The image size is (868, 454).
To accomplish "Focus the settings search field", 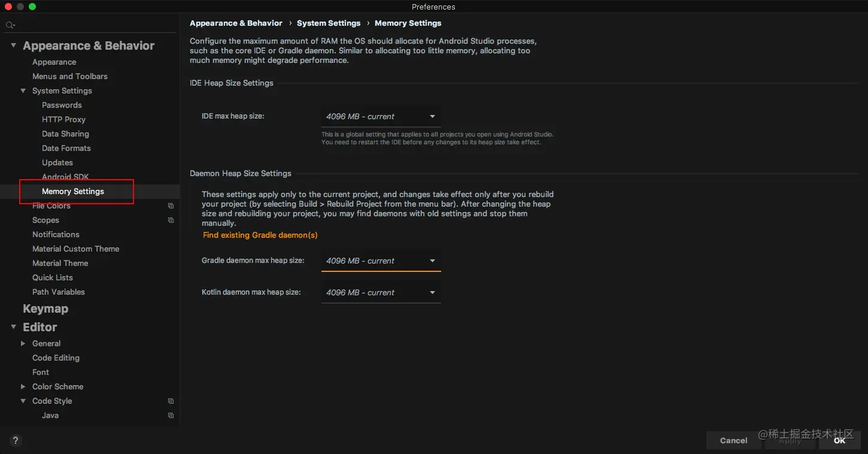I will [x=90, y=25].
